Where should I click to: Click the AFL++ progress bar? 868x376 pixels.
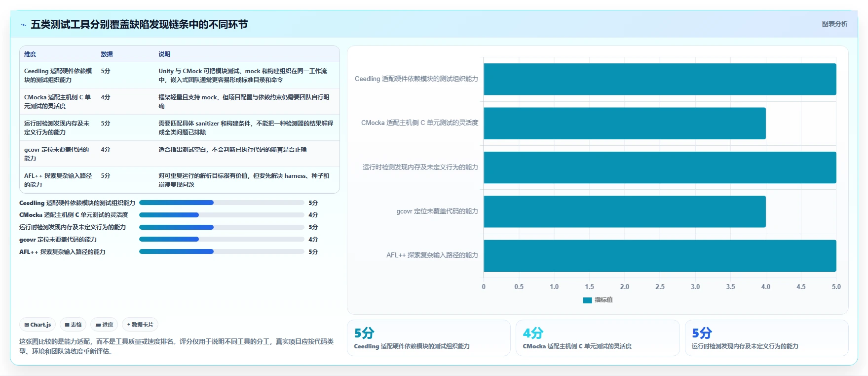point(222,251)
